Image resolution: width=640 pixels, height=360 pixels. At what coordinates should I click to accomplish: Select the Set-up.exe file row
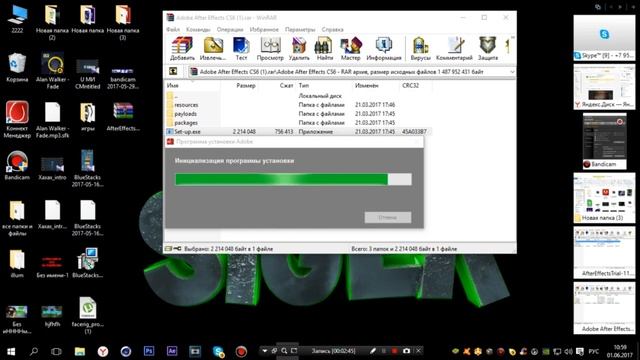point(298,131)
